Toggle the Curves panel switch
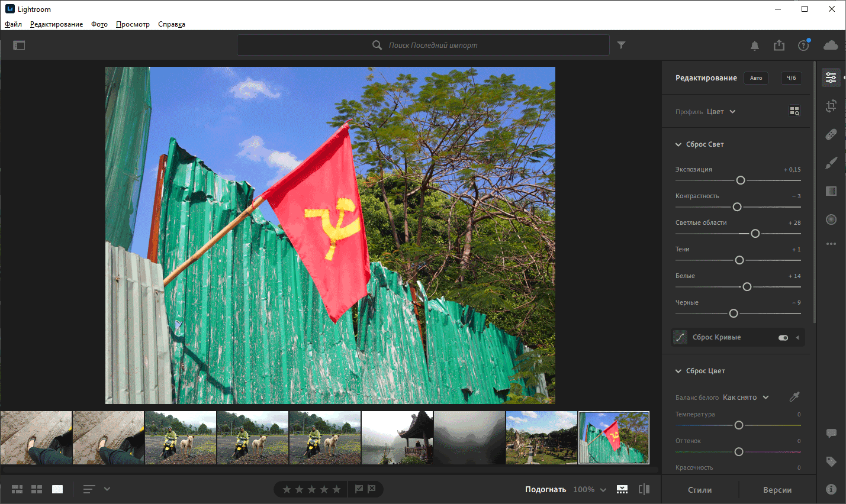The width and height of the screenshot is (846, 504). pyautogui.click(x=783, y=338)
